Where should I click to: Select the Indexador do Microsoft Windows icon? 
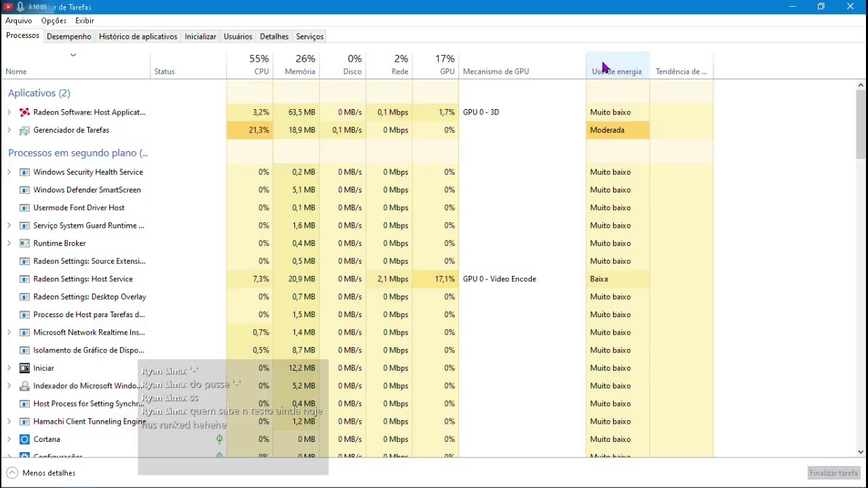[24, 386]
